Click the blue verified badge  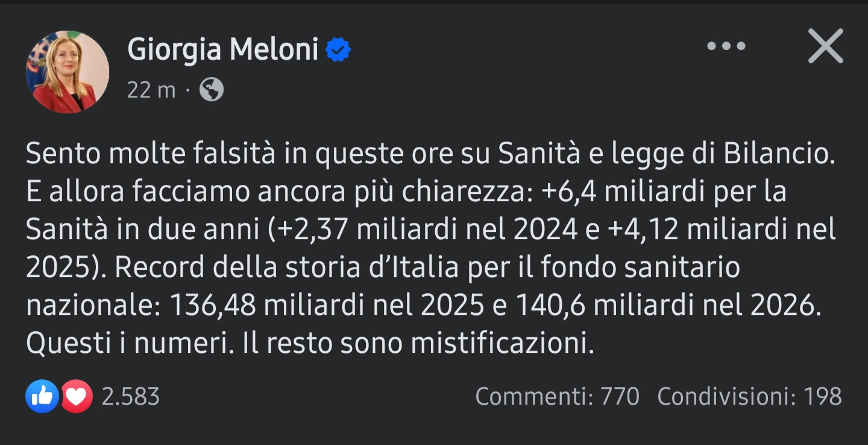pyautogui.click(x=338, y=50)
